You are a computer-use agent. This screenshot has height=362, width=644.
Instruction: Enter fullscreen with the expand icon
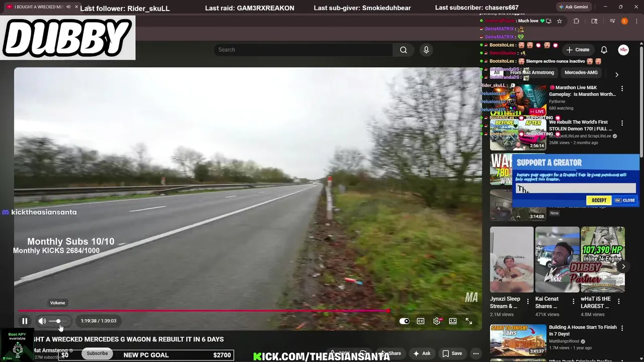469,321
